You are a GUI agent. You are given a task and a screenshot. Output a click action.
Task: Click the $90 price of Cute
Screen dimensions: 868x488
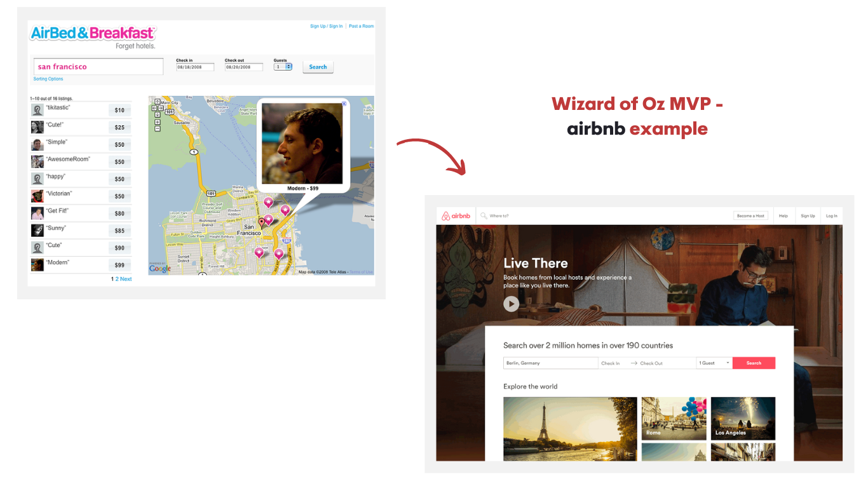(119, 248)
